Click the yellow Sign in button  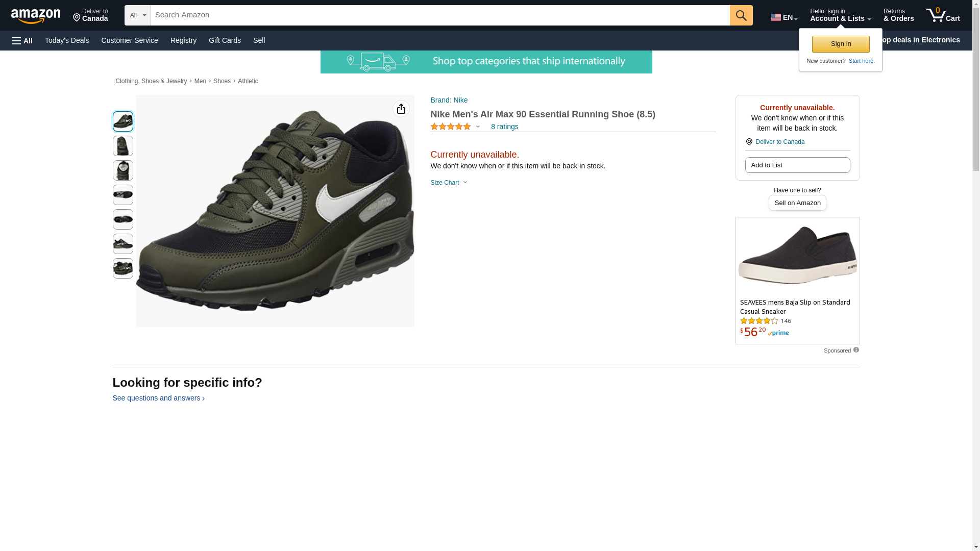click(x=840, y=44)
